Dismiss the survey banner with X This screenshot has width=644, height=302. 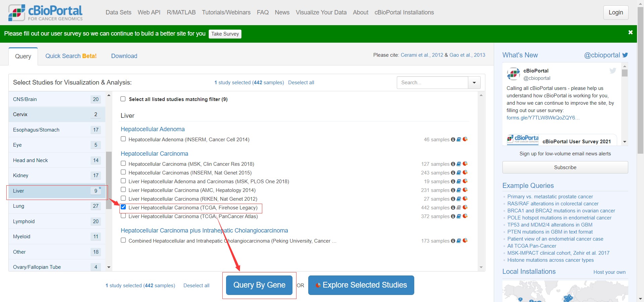tap(630, 33)
